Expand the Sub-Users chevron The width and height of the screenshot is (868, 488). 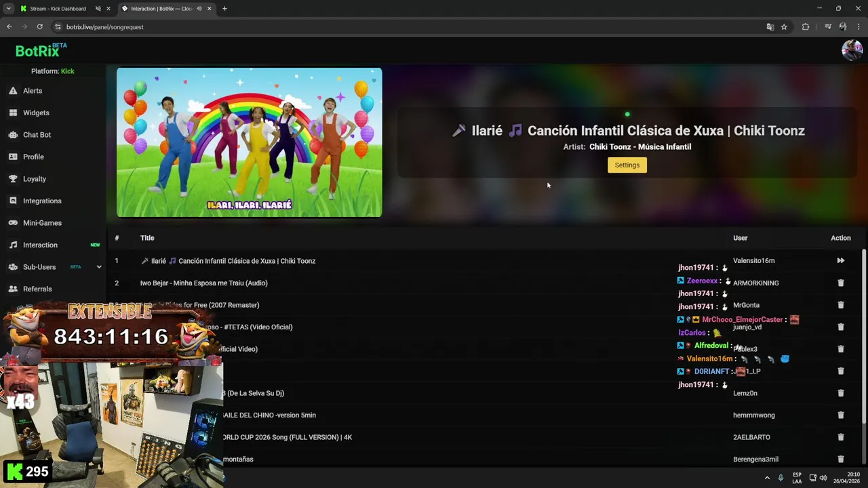pos(99,267)
